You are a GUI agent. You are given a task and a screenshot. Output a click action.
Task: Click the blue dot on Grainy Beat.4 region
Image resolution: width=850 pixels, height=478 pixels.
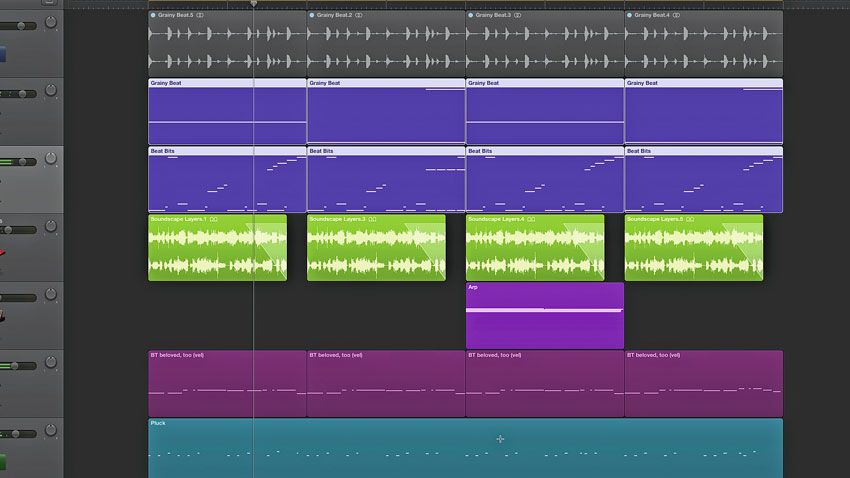tap(629, 16)
